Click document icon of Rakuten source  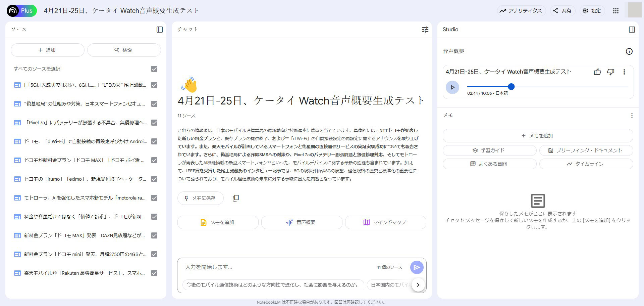click(x=17, y=273)
